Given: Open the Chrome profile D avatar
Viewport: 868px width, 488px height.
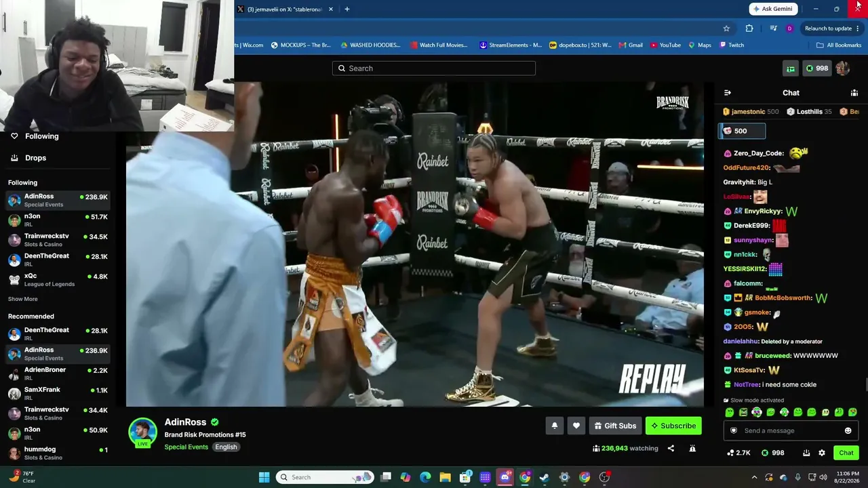Looking at the screenshot, I should 789,28.
